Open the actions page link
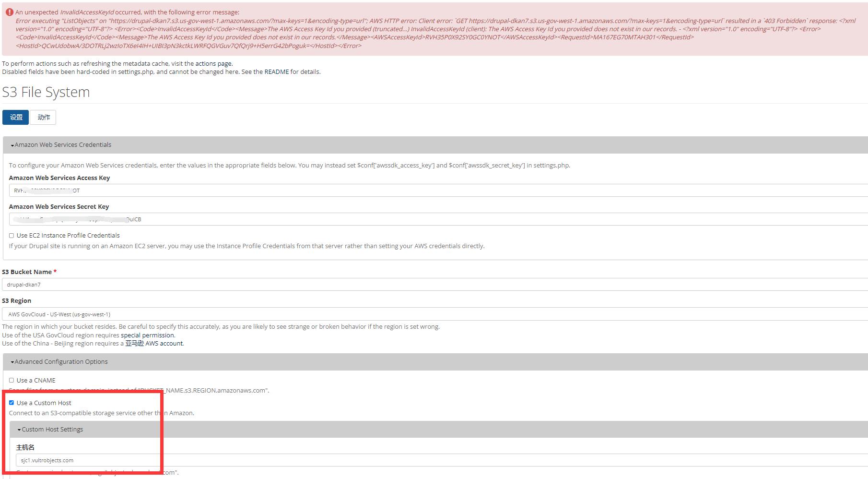This screenshot has height=479, width=868. pos(212,63)
